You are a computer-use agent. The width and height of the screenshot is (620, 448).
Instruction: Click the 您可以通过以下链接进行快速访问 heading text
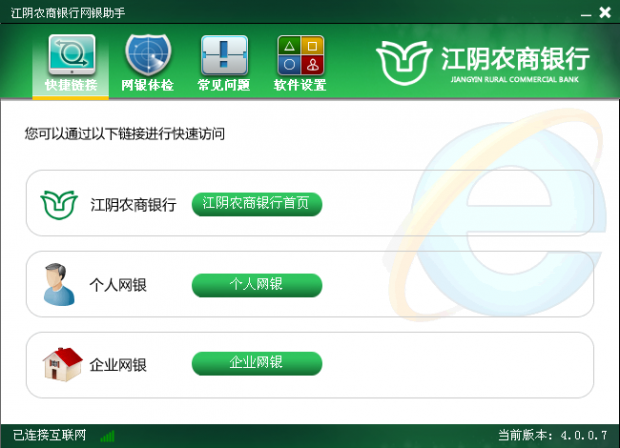(x=125, y=134)
